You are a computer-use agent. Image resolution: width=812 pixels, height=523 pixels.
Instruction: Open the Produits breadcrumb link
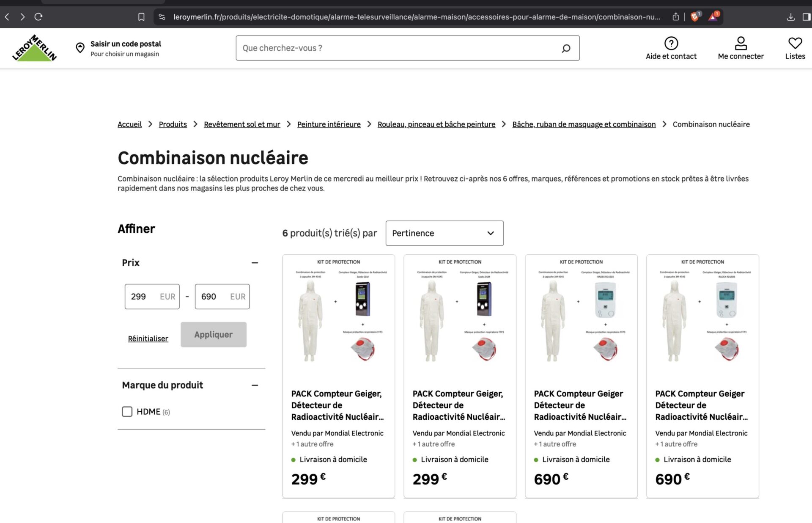click(x=173, y=124)
